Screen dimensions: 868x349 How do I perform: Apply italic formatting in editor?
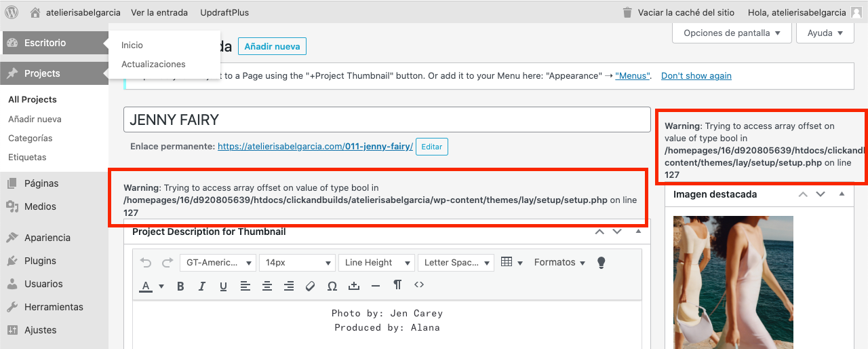[x=201, y=287]
